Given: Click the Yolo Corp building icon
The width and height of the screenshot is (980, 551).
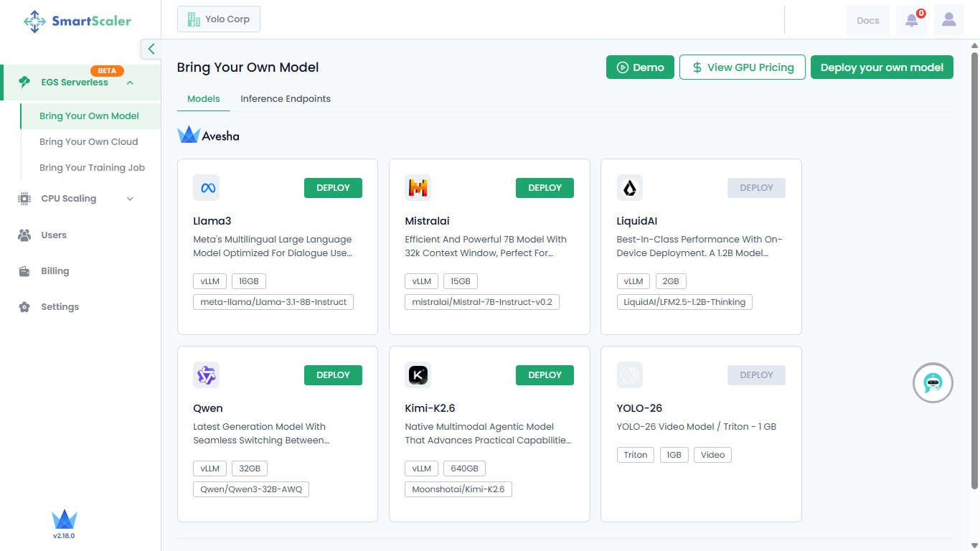Looking at the screenshot, I should point(194,19).
